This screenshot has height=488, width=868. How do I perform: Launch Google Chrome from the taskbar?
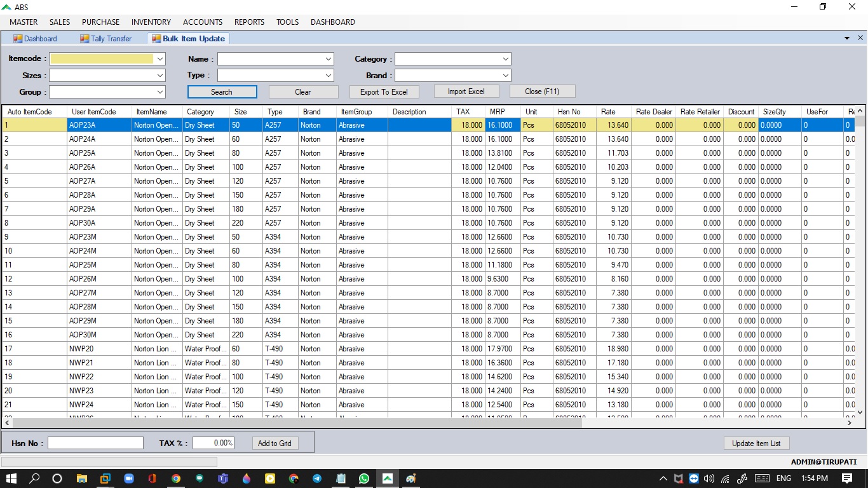click(176, 478)
